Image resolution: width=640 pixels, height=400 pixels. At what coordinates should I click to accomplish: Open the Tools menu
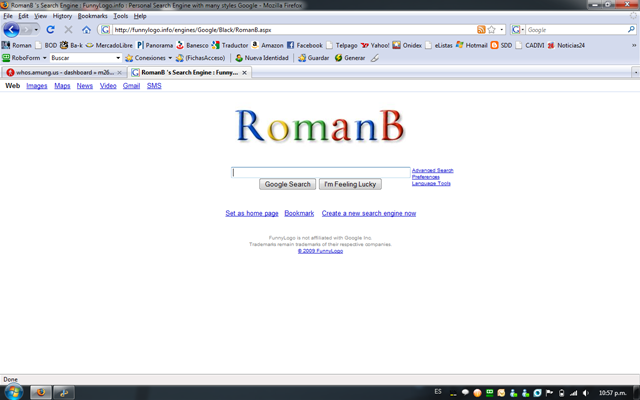point(120,16)
